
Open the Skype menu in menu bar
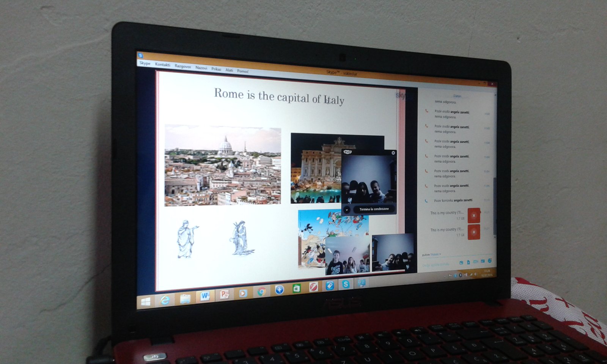coord(145,63)
